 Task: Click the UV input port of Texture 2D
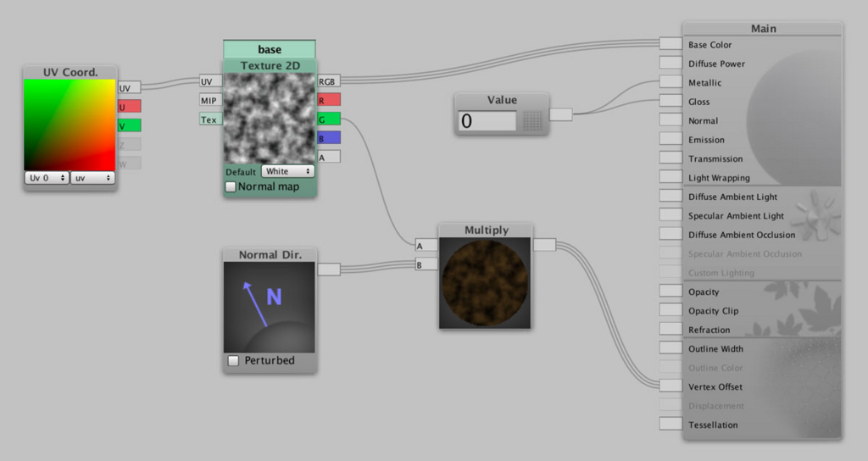[x=211, y=81]
